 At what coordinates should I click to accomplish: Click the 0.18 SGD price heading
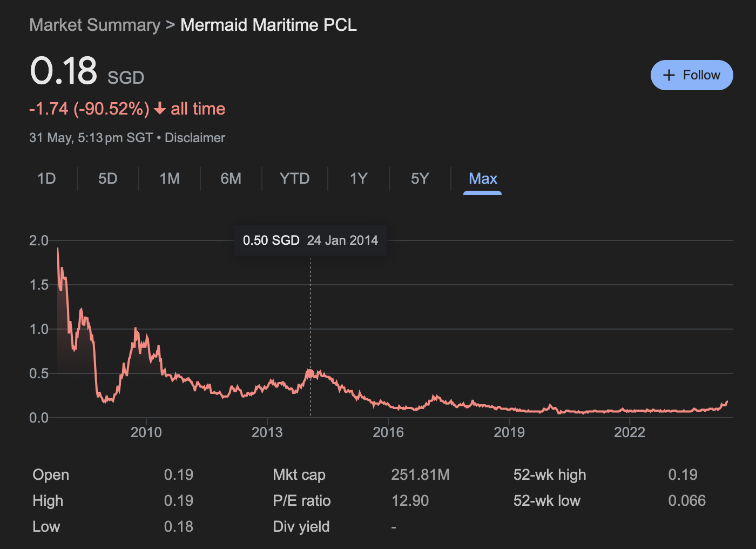(x=87, y=71)
